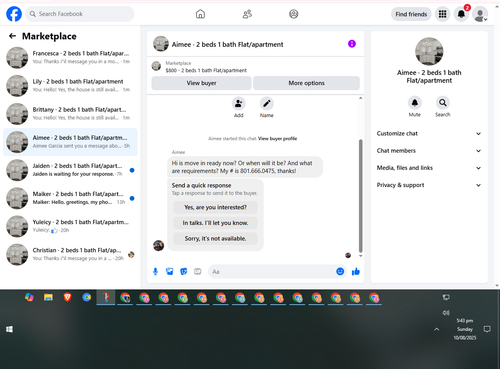Screen dimensions: 500x369
Task: Open the volume control in the tray
Action: point(446,313)
